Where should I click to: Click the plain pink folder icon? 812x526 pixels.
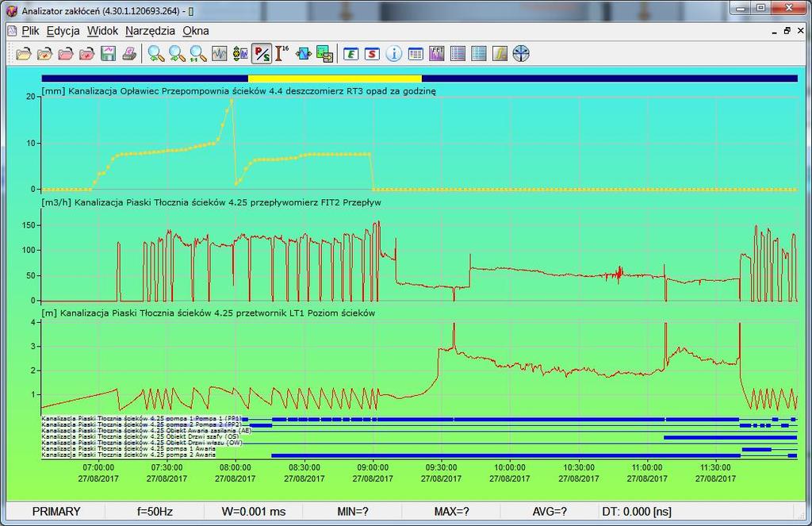(66, 53)
